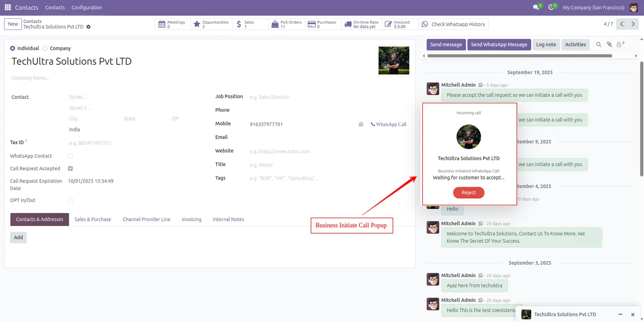Click Check Whatsapp History button

pyautogui.click(x=453, y=24)
